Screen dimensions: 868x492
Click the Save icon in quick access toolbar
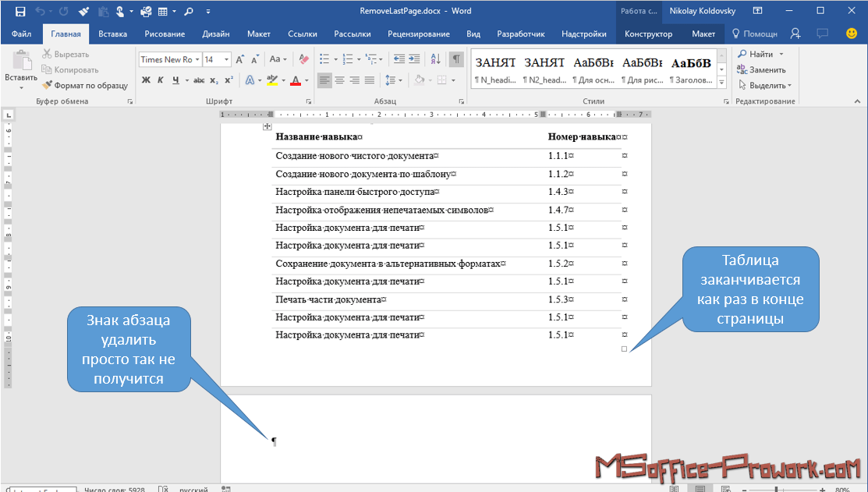point(19,12)
